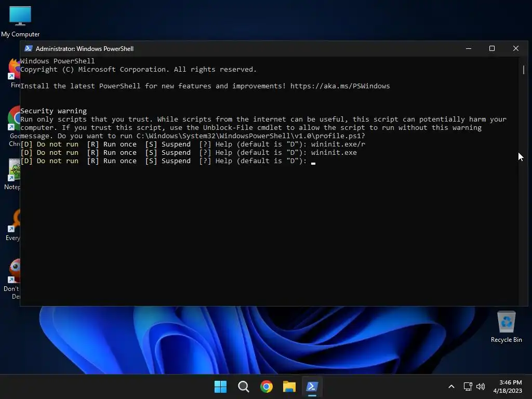Click the 'Security warning' heading text

click(x=54, y=111)
